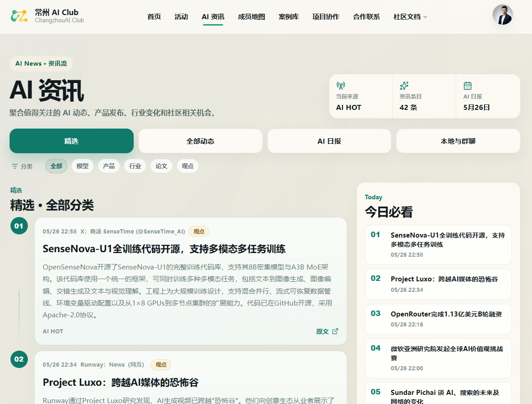Click the 当前来源 broadcast antenna icon
This screenshot has height=404, width=532.
click(x=341, y=85)
